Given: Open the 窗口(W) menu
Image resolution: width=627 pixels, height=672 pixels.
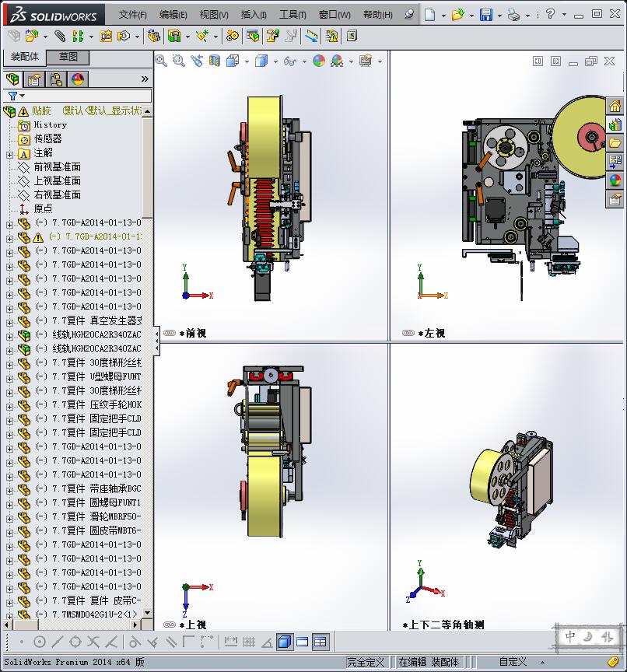Looking at the screenshot, I should click(x=335, y=15).
